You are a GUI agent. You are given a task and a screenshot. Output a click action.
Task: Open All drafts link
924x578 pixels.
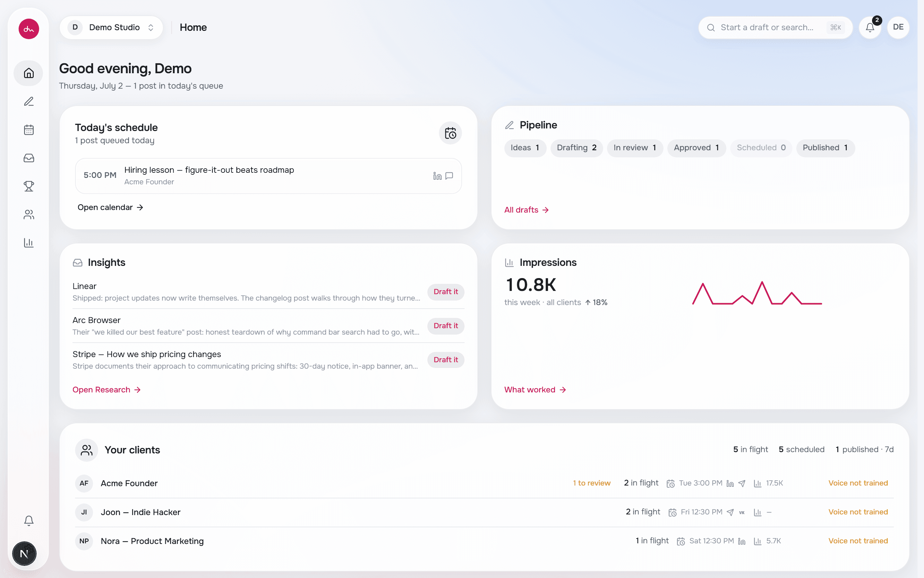(526, 210)
